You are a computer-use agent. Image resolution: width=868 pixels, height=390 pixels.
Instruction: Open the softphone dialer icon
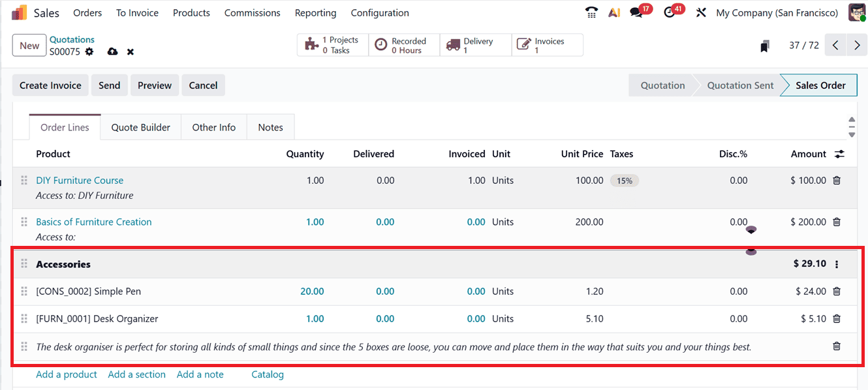pyautogui.click(x=591, y=12)
